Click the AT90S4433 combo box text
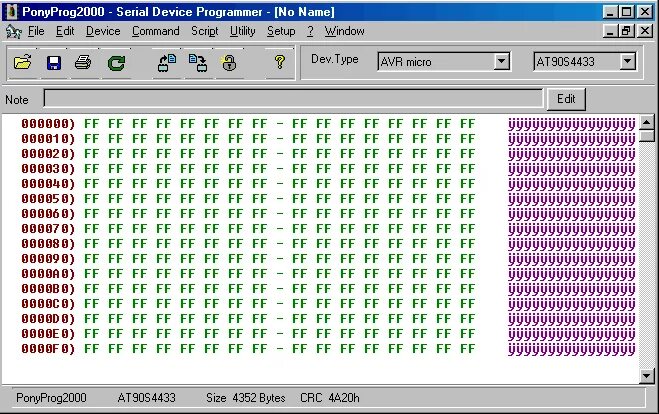 [x=566, y=62]
